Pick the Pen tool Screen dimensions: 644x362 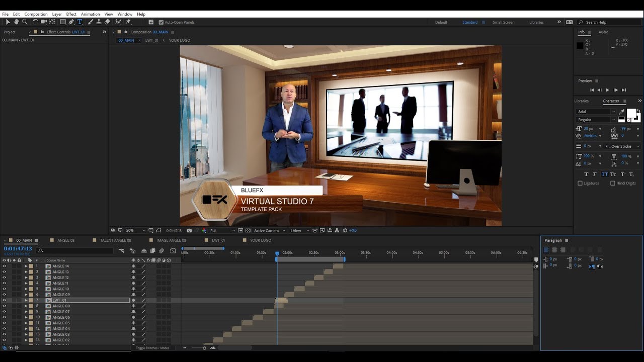(71, 22)
